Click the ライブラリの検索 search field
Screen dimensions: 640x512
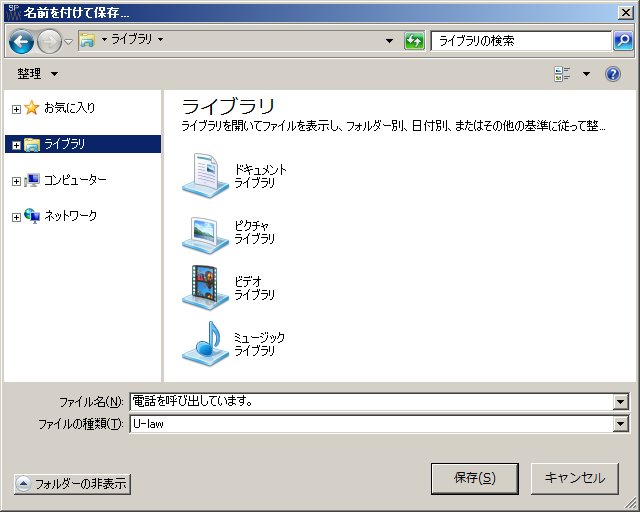[x=520, y=41]
